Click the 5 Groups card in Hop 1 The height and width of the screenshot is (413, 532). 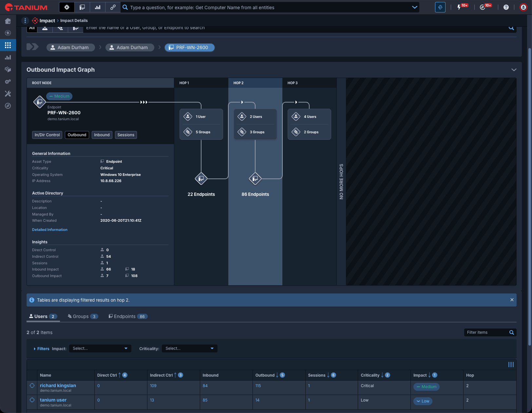point(201,132)
